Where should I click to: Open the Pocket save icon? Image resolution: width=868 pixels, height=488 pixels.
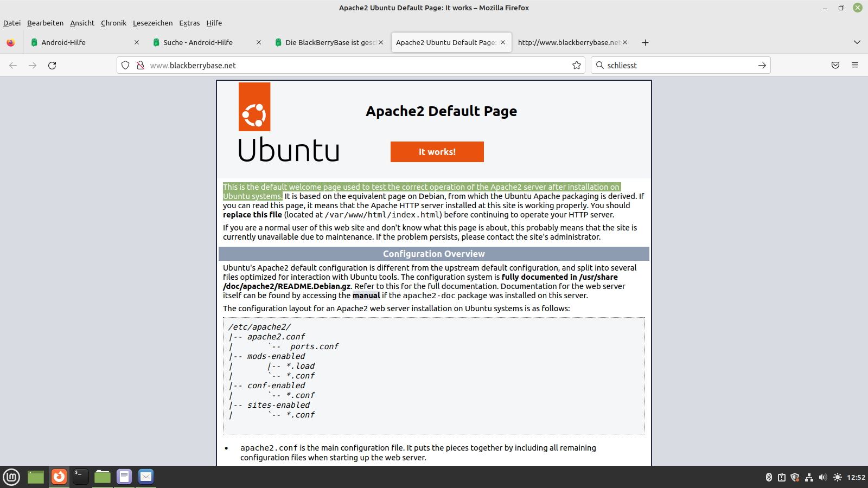pos(835,66)
